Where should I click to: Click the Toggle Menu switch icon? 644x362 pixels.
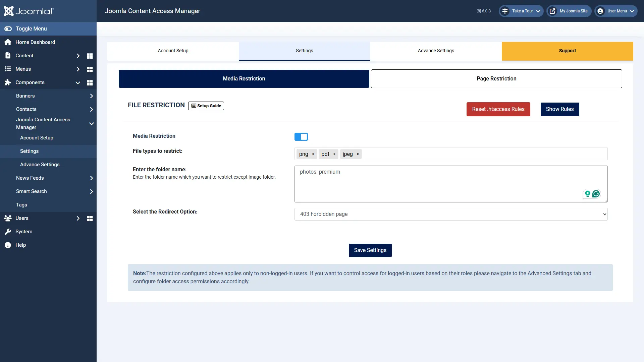pyautogui.click(x=8, y=29)
